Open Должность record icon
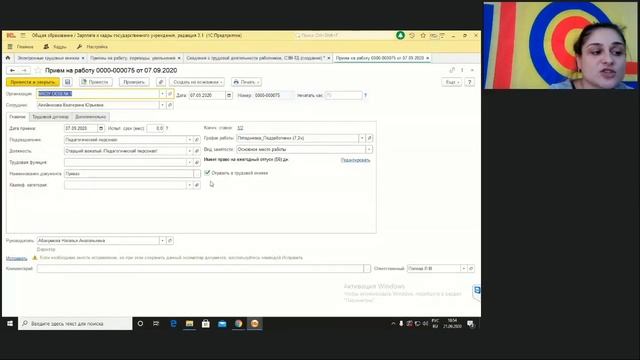Viewport: 640px width, 360px height. pyautogui.click(x=197, y=151)
